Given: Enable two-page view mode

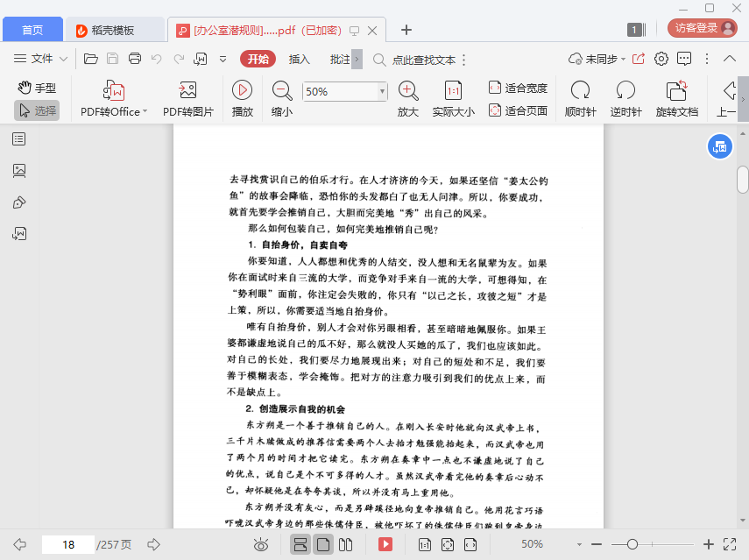Looking at the screenshot, I should click(345, 544).
